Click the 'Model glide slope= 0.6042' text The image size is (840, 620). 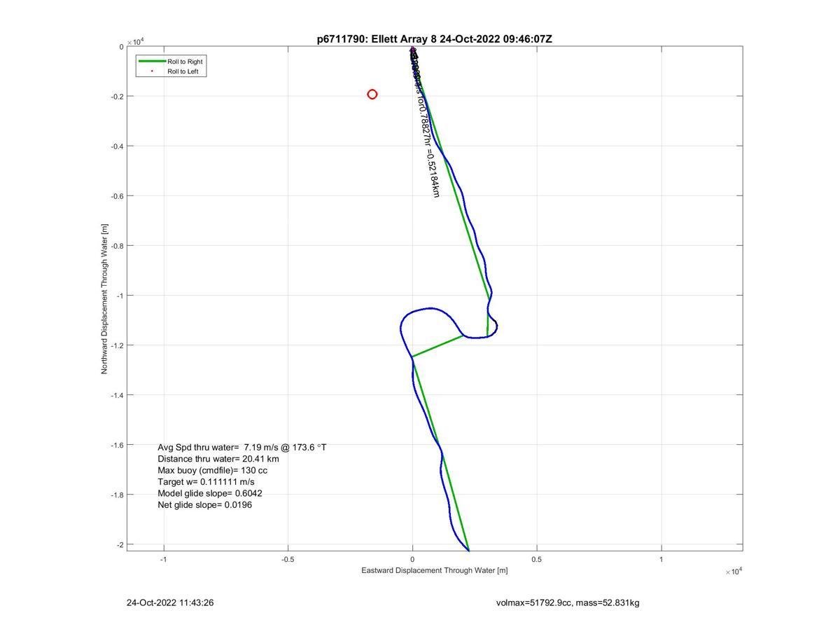(x=210, y=493)
